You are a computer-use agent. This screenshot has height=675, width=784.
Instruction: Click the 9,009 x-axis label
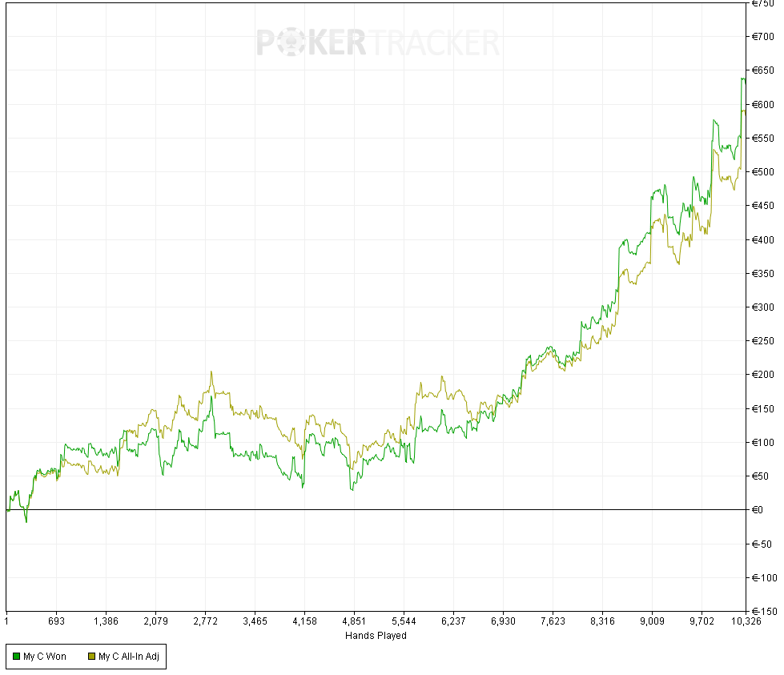pos(652,621)
